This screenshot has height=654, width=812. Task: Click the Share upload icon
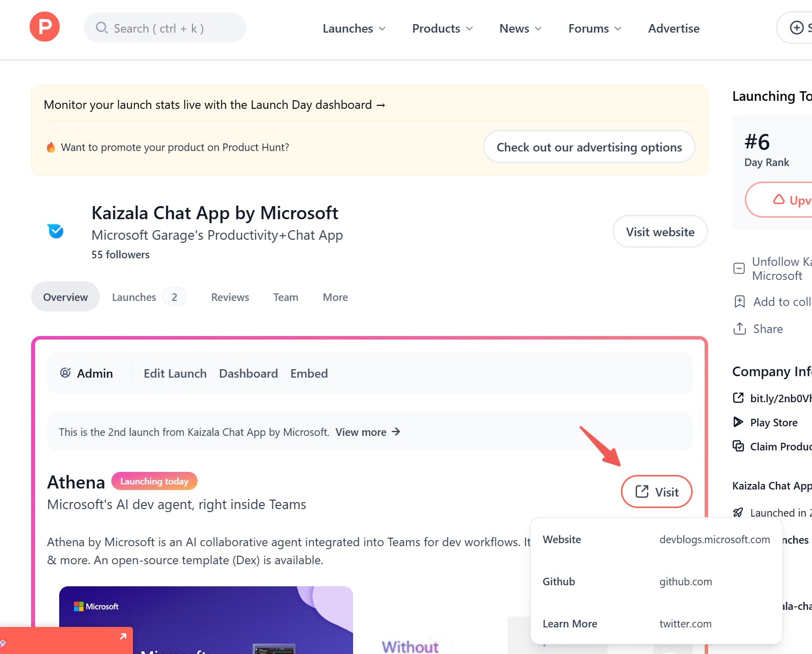tap(739, 329)
